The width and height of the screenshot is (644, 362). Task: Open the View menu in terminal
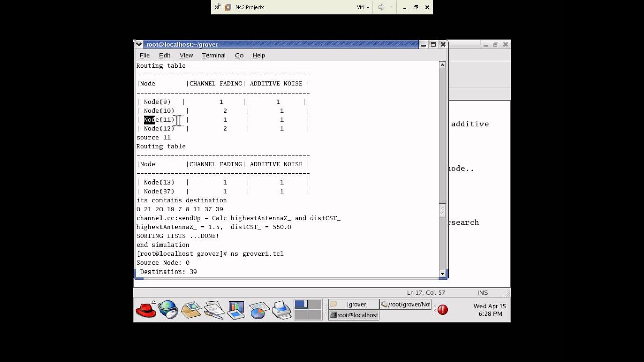click(x=186, y=55)
